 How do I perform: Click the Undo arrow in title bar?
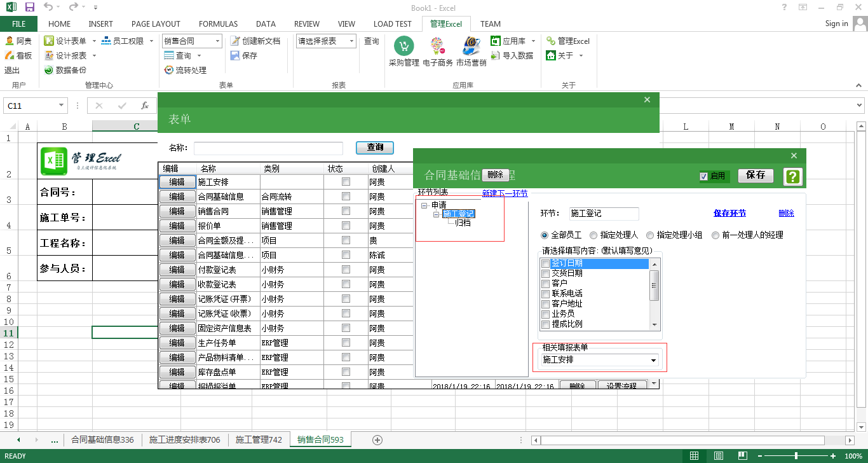coord(49,7)
